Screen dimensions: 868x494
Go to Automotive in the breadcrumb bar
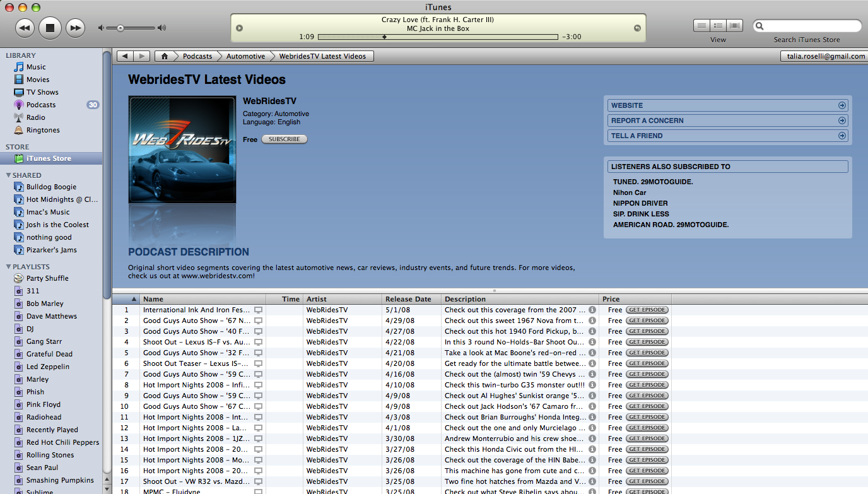[245, 56]
